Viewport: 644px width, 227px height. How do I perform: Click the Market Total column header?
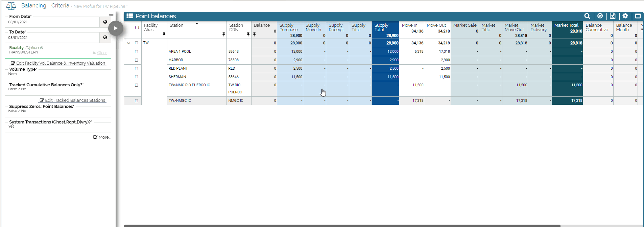pyautogui.click(x=566, y=25)
